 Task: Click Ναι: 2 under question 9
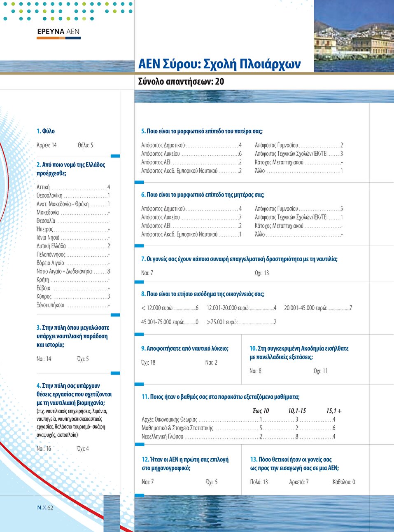(211, 362)
